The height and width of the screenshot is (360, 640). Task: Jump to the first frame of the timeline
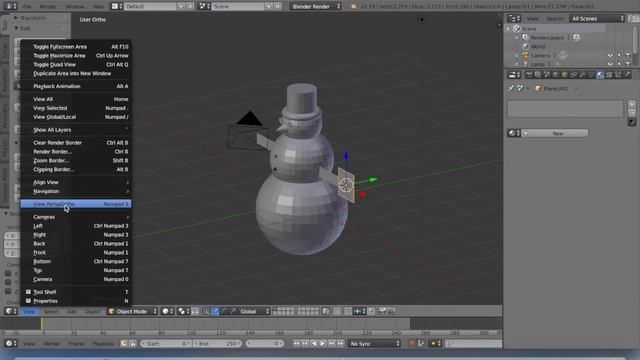tap(296, 344)
